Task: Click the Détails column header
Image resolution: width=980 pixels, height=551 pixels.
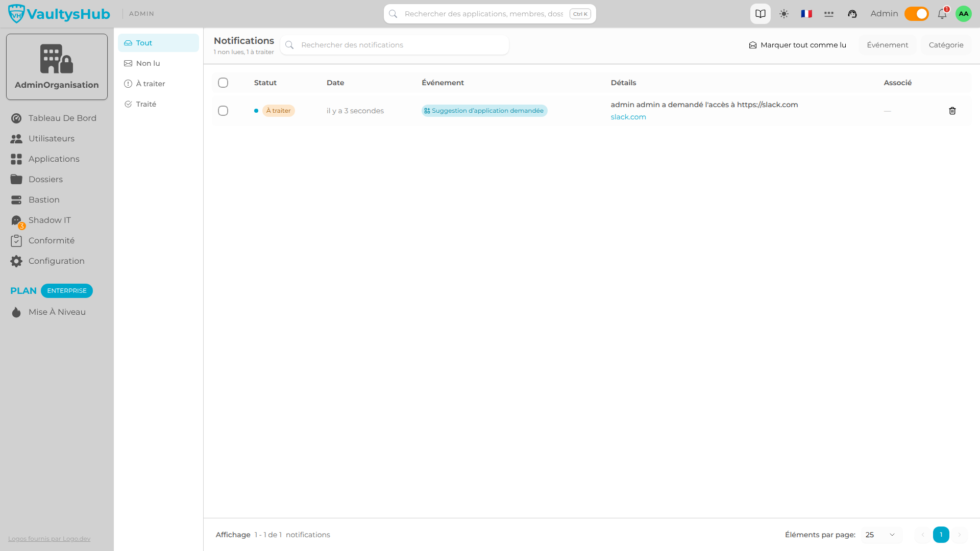Action: click(623, 83)
